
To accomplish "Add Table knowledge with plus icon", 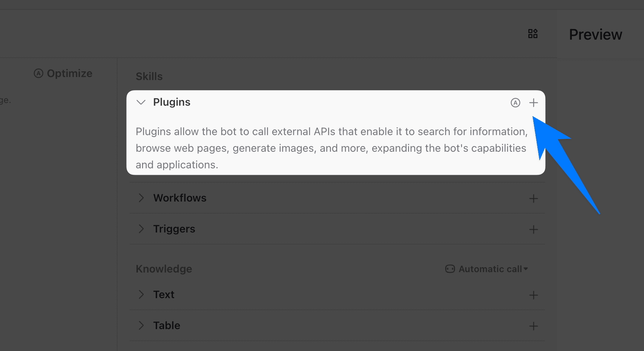I will [533, 326].
